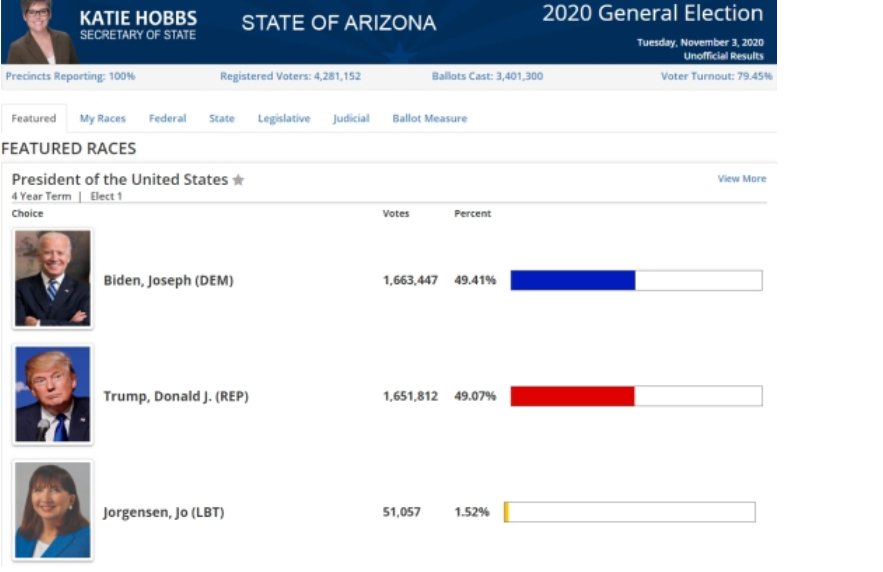Click the yellow Jorgensen vote percentage bar
Image resolution: width=883 pixels, height=572 pixels.
(507, 512)
